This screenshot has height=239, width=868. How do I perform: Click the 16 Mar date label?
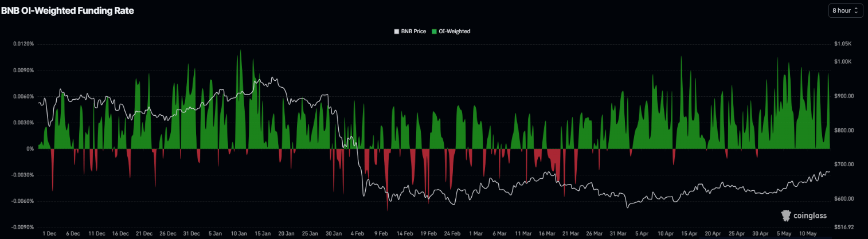point(548,234)
